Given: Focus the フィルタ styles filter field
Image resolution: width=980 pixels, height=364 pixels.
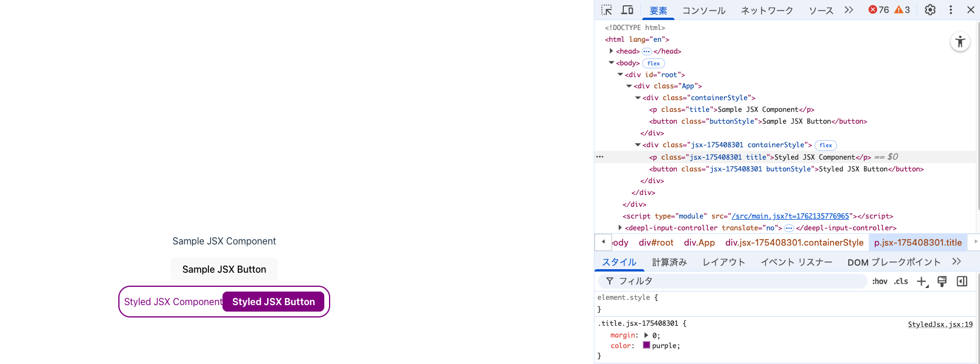Looking at the screenshot, I should [733, 282].
